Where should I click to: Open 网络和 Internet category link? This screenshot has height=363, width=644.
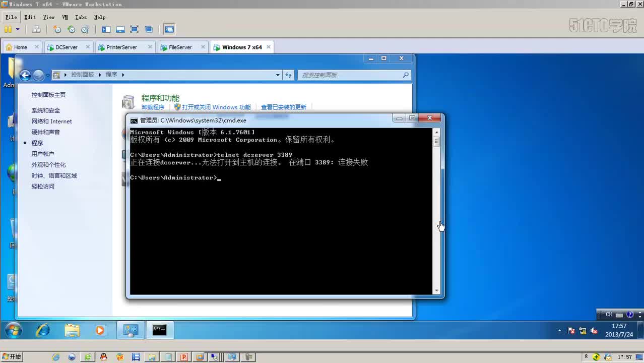pyautogui.click(x=51, y=122)
